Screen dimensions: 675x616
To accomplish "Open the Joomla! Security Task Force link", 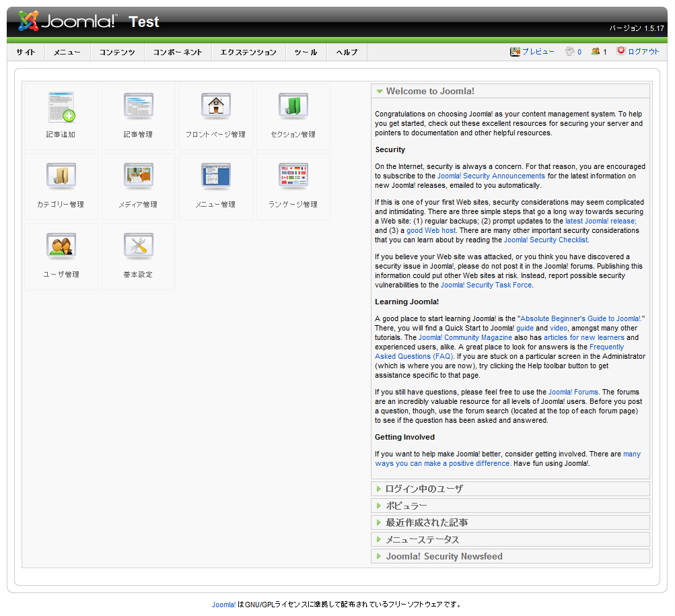I will (x=486, y=285).
